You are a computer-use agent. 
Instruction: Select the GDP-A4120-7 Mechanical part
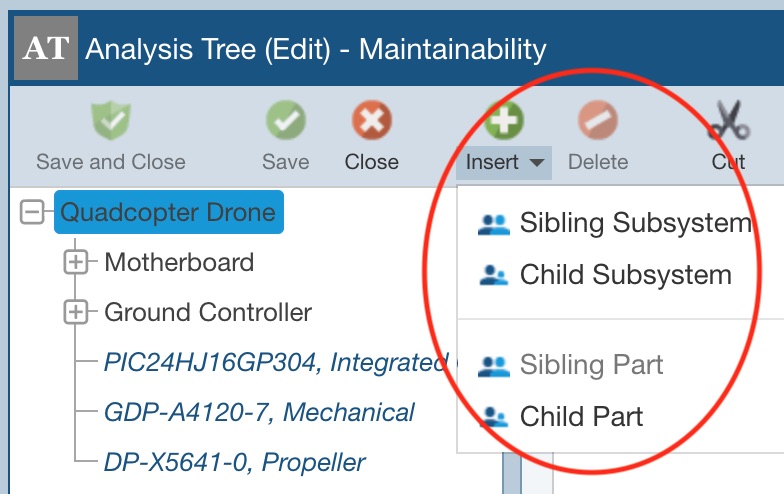tap(259, 412)
